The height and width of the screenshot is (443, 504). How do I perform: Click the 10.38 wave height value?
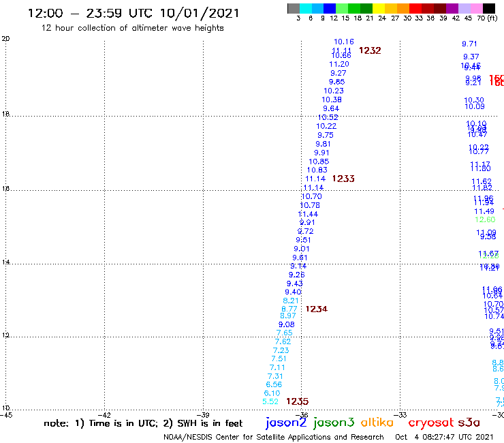(x=332, y=100)
